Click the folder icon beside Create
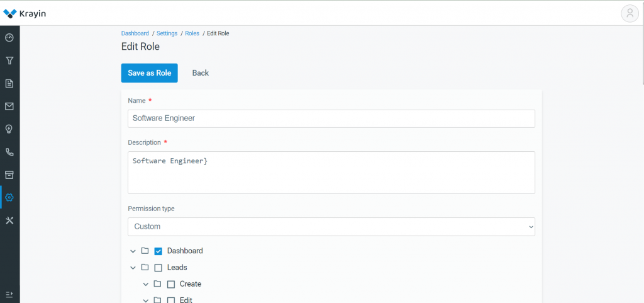644x303 pixels. (x=158, y=283)
